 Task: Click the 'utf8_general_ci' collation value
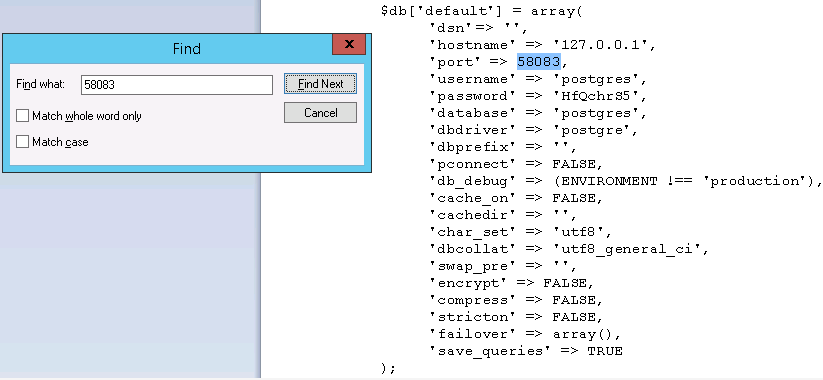[x=627, y=249]
